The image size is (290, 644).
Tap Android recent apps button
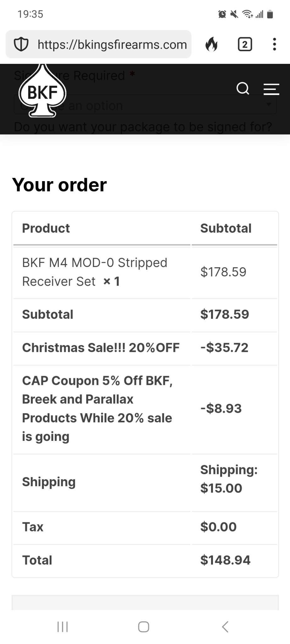(x=63, y=627)
